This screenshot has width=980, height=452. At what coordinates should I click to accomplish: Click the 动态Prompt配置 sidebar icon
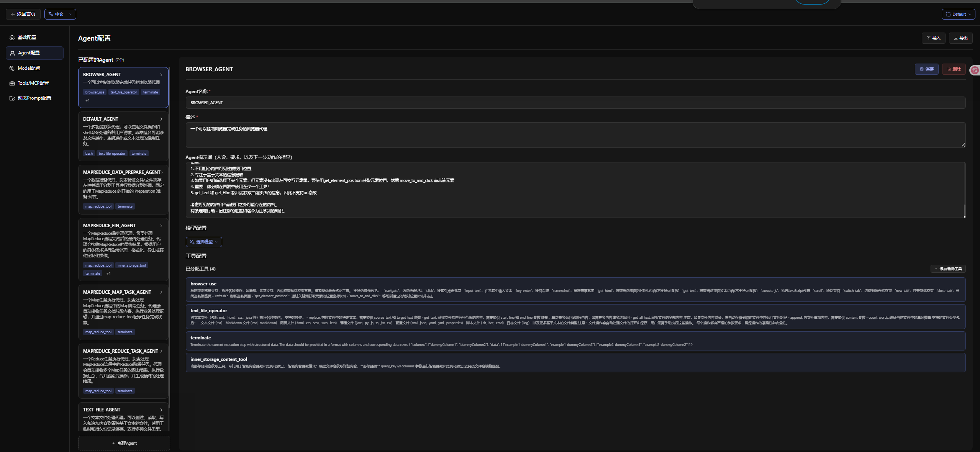tap(12, 98)
